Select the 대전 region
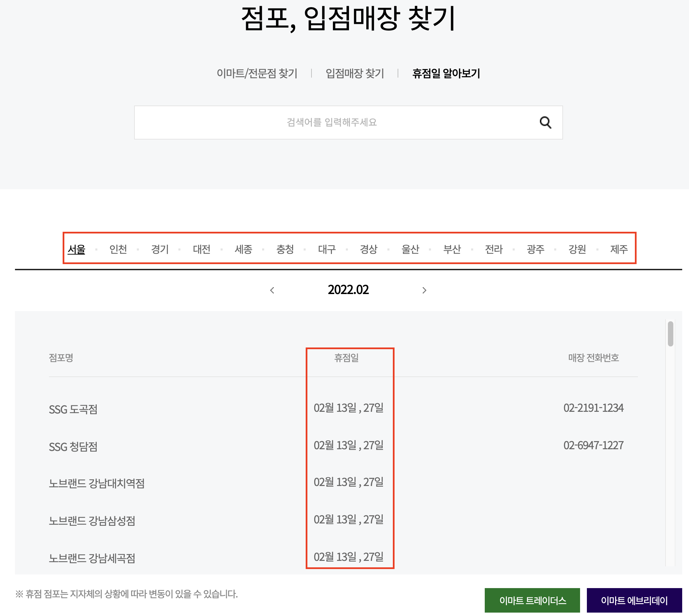The height and width of the screenshot is (616, 689). (202, 249)
